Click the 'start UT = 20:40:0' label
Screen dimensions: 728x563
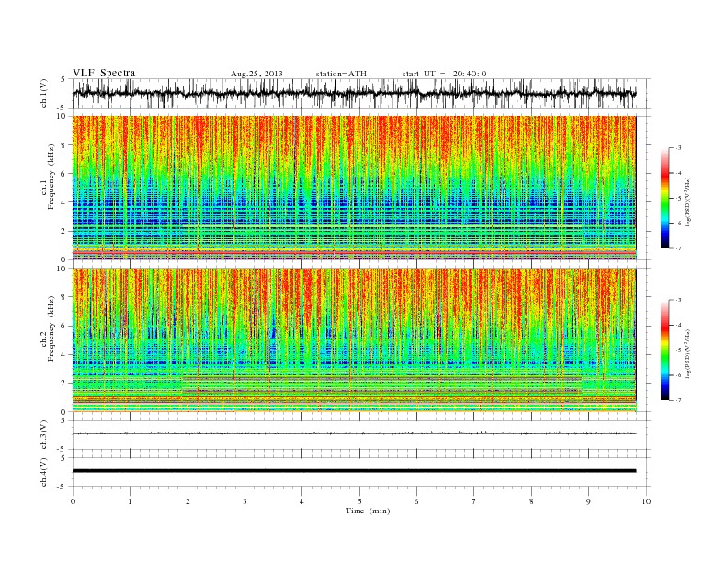point(444,74)
